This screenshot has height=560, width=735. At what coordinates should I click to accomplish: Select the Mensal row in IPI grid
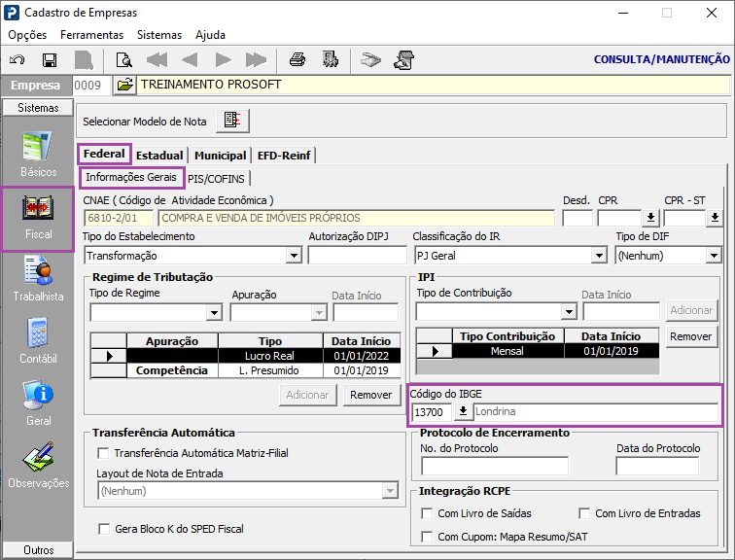(538, 351)
